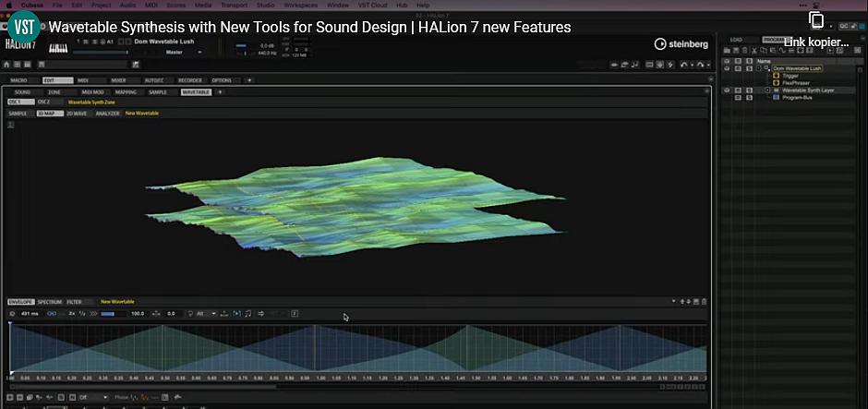The height and width of the screenshot is (409, 868).
Task: Toggle solo box for Wavetable Synth Layer
Action: pyautogui.click(x=749, y=90)
